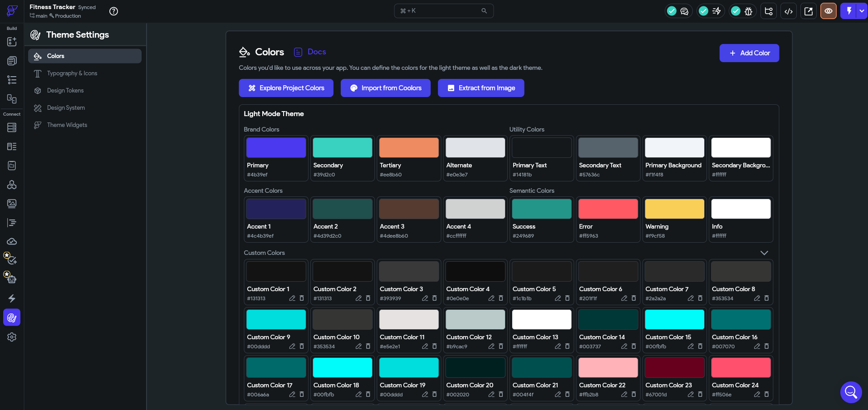The image size is (868, 410).
Task: Select the Accent 3 brown swatch
Action: point(409,209)
